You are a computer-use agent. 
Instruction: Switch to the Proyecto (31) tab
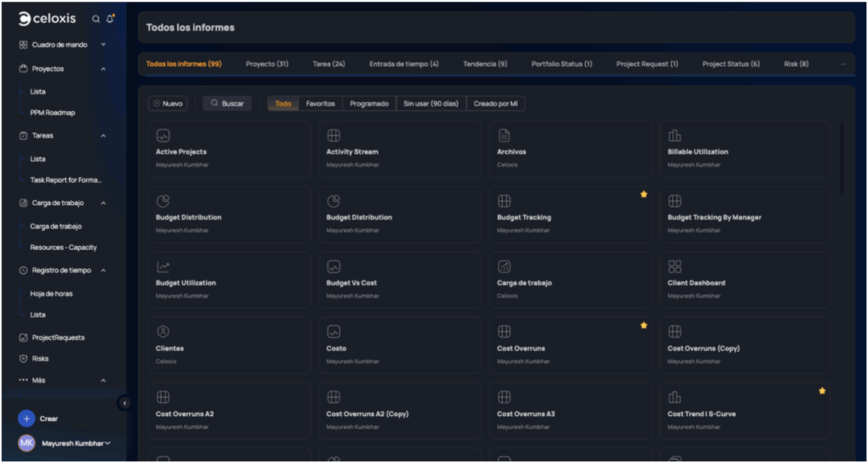(x=267, y=64)
